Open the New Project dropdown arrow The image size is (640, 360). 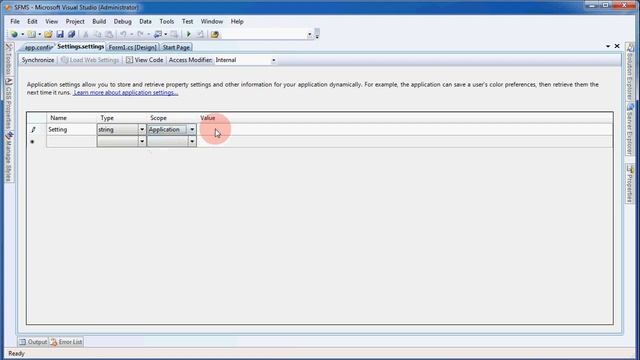(22, 34)
